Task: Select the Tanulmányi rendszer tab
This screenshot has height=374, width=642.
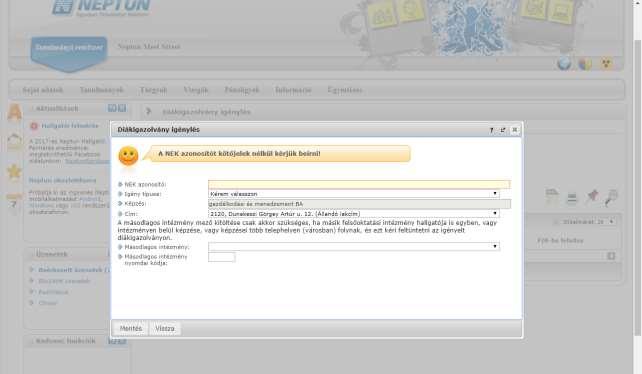Action: 69,49
